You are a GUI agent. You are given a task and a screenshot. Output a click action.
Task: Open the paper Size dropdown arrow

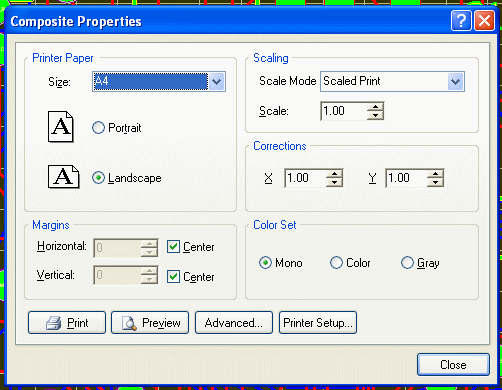[217, 81]
